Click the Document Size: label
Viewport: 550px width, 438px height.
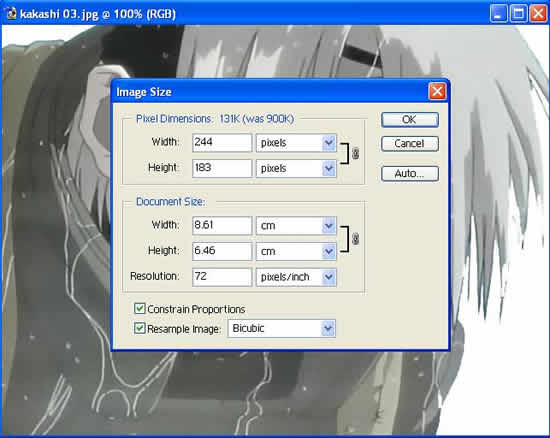pos(170,202)
